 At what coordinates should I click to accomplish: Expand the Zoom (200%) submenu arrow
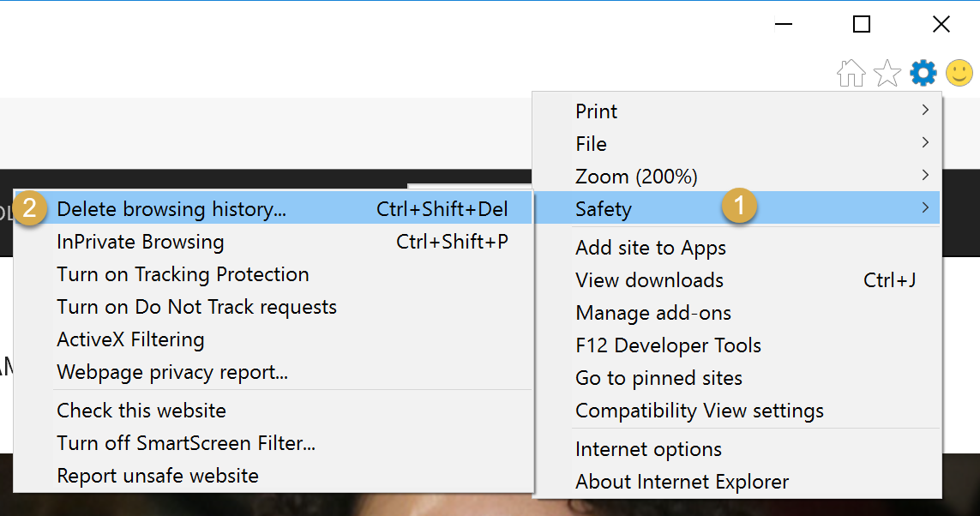pyautogui.click(x=925, y=175)
